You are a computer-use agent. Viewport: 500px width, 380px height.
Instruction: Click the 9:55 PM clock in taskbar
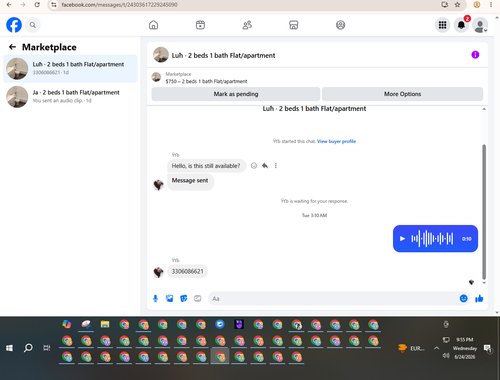465,340
